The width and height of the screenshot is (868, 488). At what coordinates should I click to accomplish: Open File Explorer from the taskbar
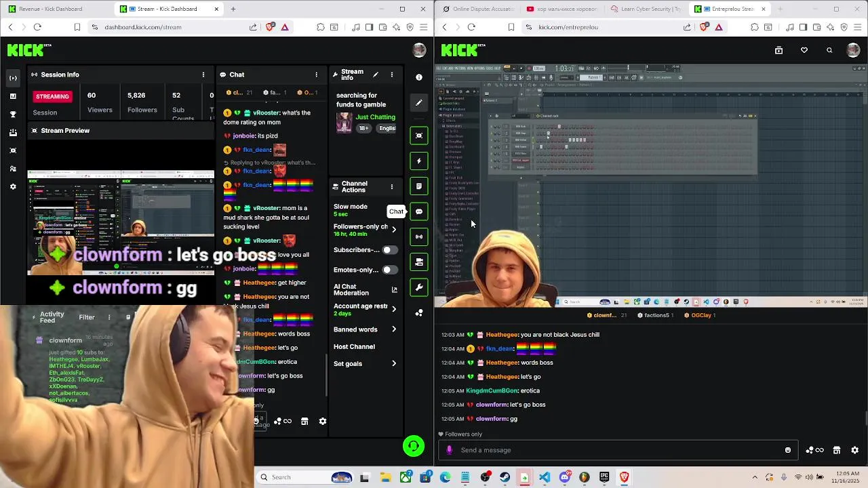point(385,477)
